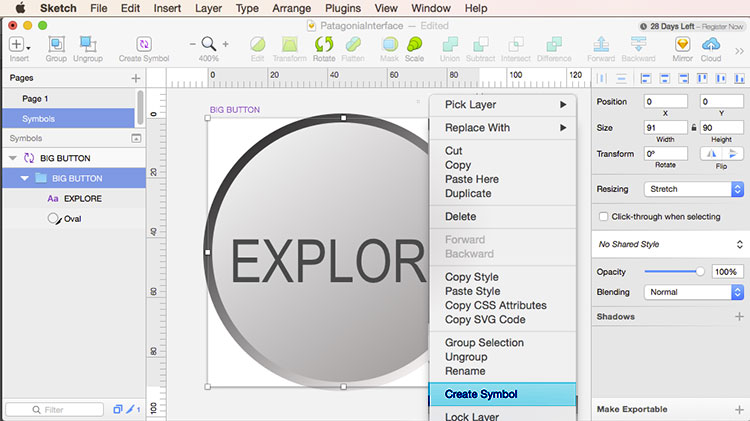Toggle Click-through when selecting checkbox
750x421 pixels.
point(604,217)
